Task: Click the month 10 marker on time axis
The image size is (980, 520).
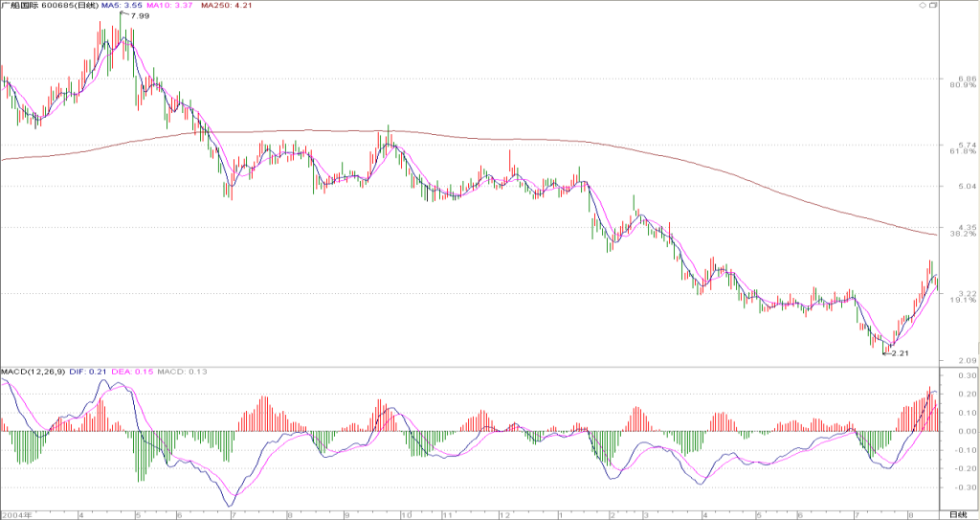Action: pos(406,514)
